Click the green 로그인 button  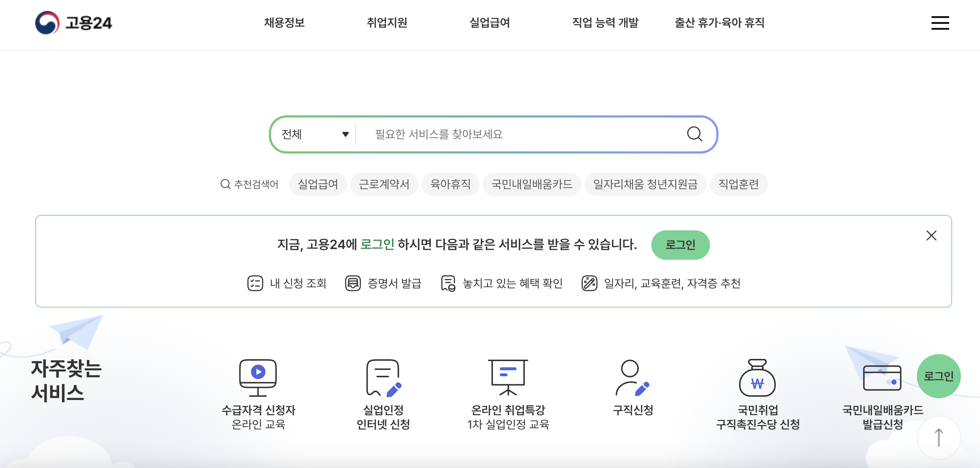pyautogui.click(x=680, y=245)
